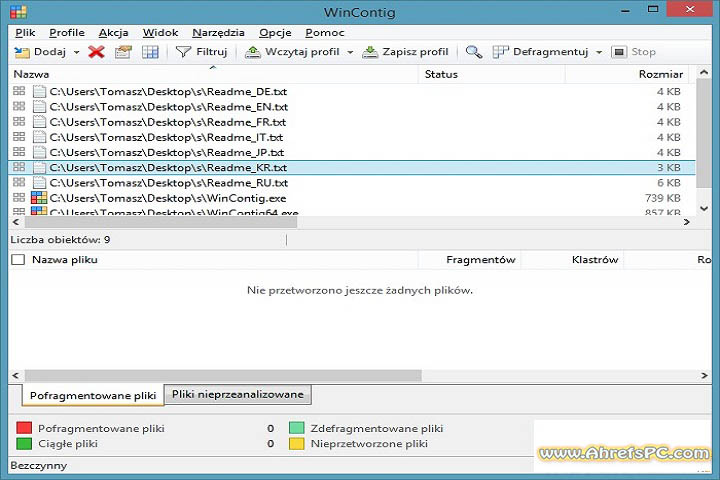720x480 pixels.
Task: Click the properties icon next to red X
Action: [123, 52]
